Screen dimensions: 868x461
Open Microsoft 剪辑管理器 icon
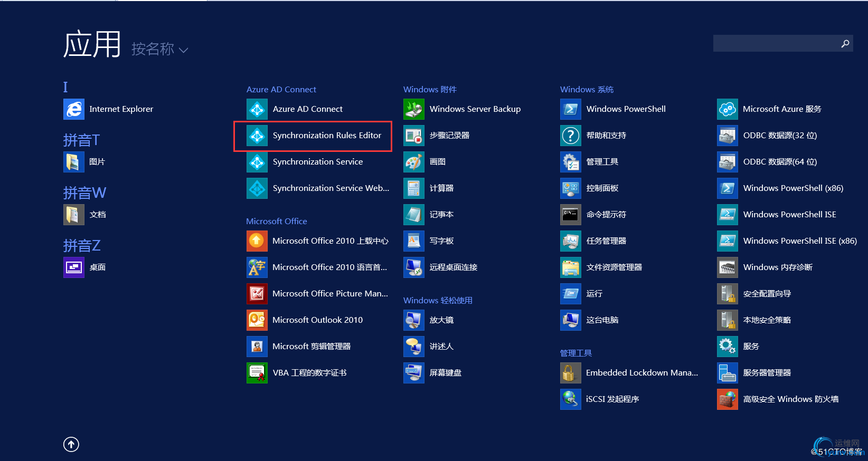pyautogui.click(x=257, y=347)
